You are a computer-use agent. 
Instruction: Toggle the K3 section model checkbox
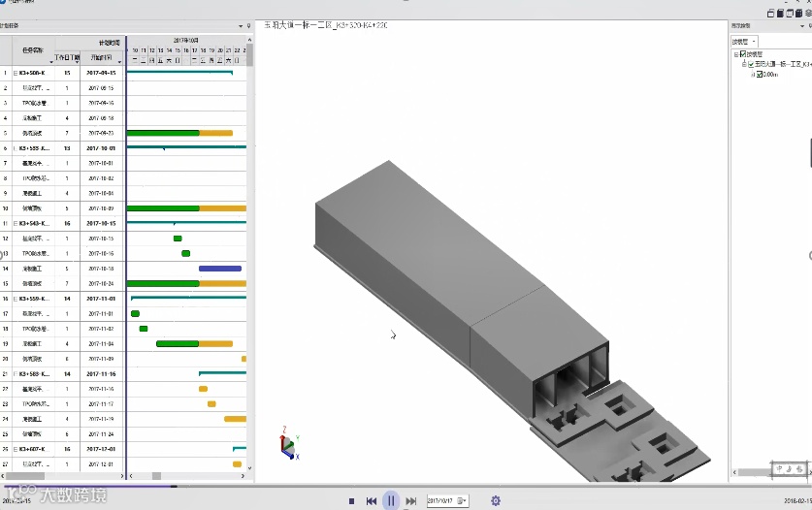tap(751, 64)
